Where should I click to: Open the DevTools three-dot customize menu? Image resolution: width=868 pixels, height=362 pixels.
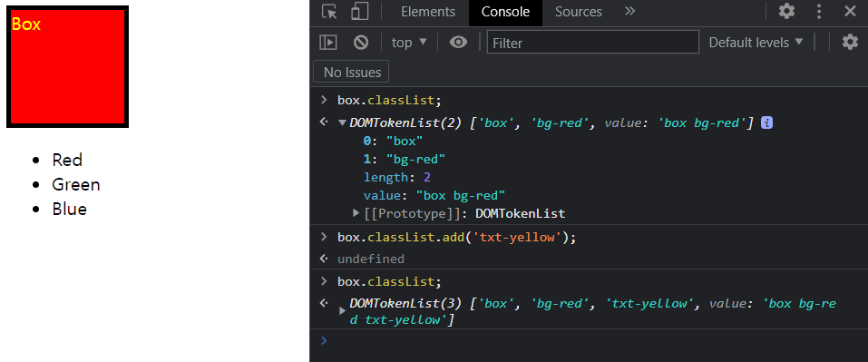(819, 12)
